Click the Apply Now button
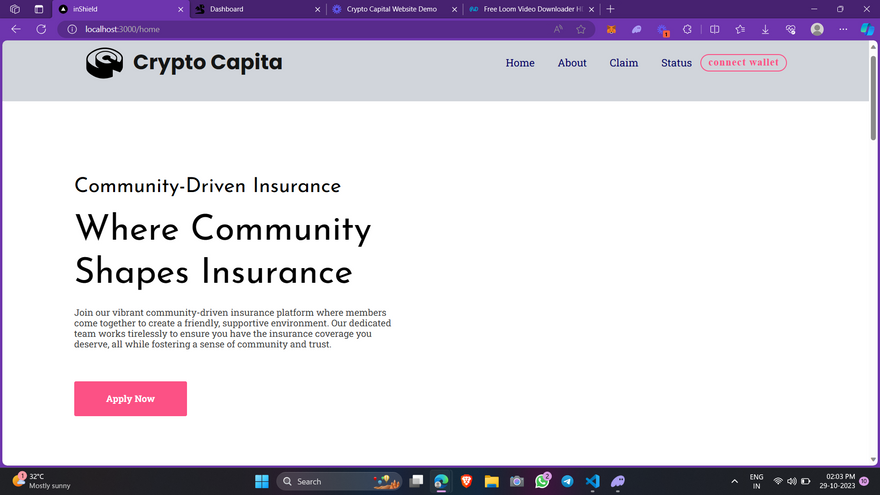The width and height of the screenshot is (880, 495). click(130, 399)
